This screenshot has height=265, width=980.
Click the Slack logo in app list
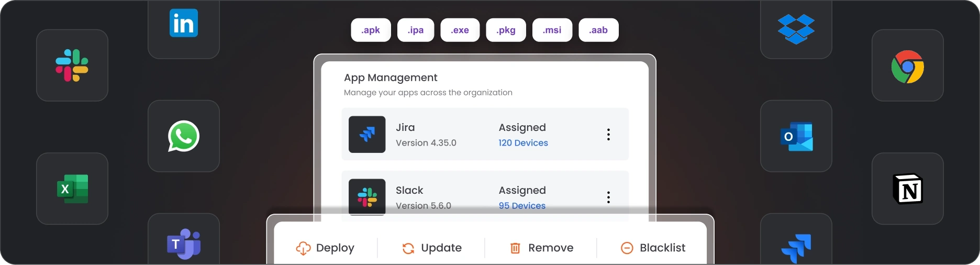click(x=367, y=197)
